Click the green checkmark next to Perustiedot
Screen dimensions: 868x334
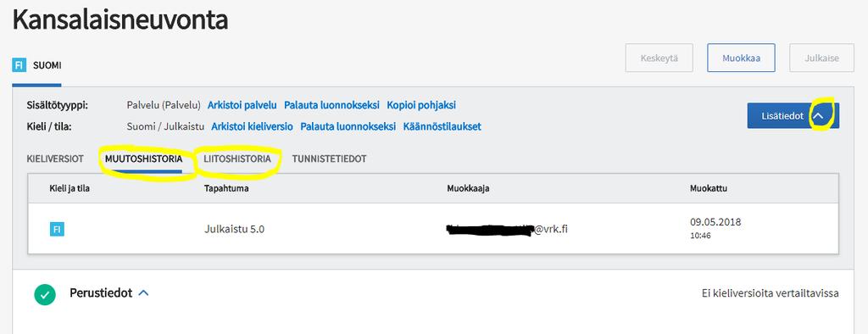(x=45, y=294)
